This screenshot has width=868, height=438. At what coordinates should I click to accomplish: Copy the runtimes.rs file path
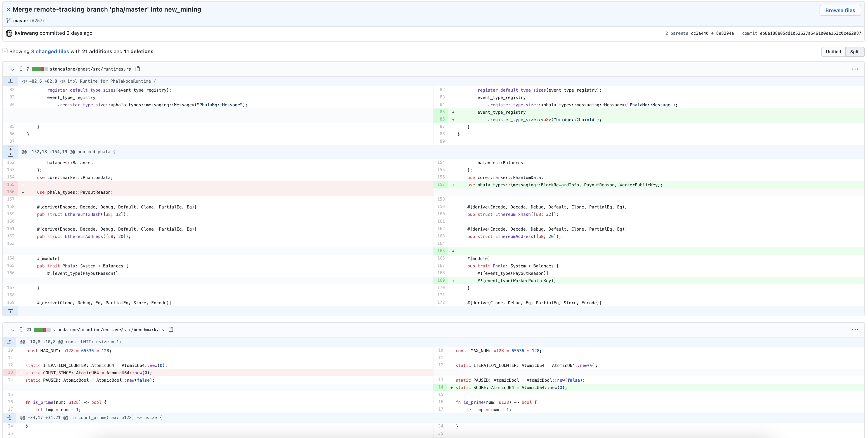[x=137, y=69]
